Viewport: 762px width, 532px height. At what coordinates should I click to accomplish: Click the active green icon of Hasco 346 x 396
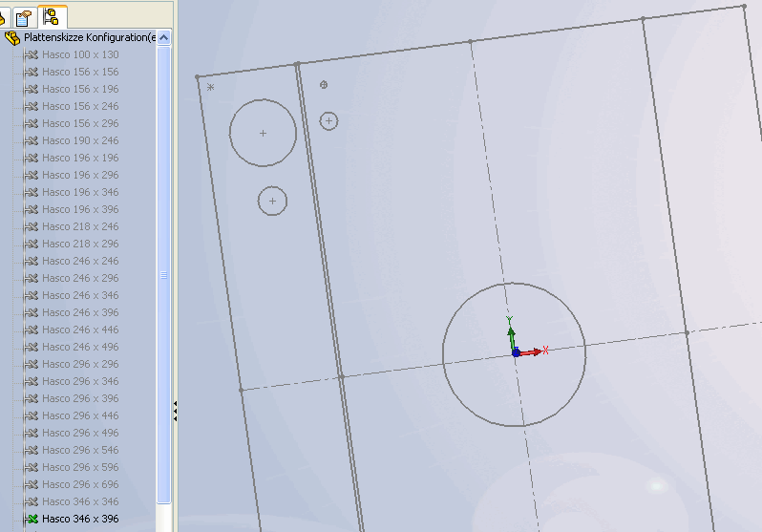click(x=32, y=519)
